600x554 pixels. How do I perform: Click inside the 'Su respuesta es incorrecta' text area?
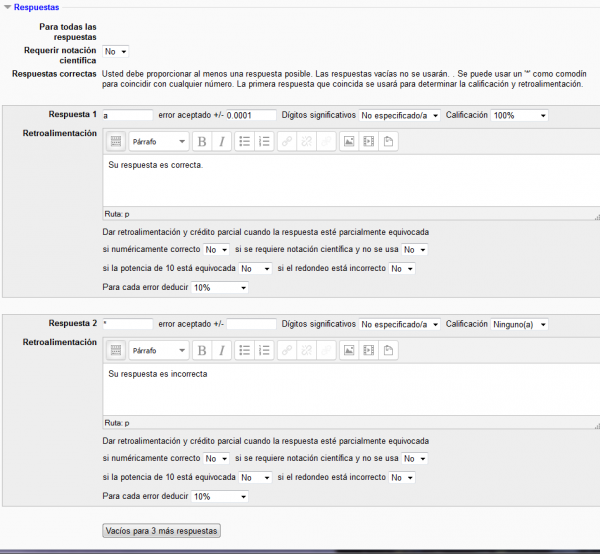click(350, 390)
